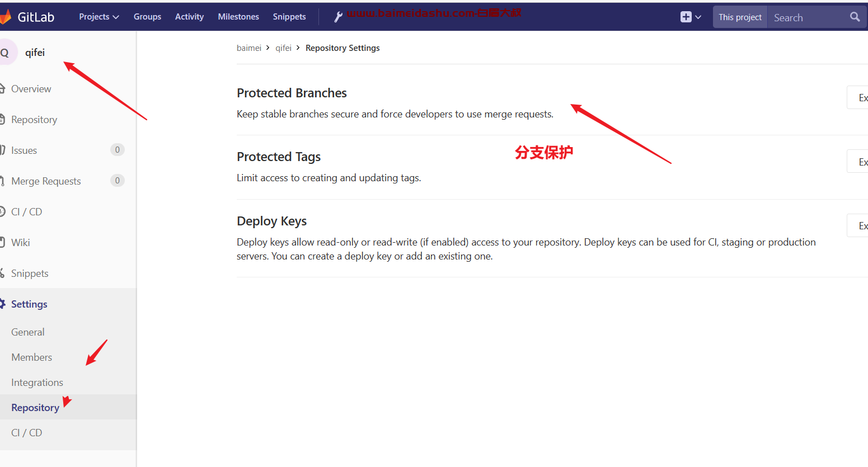Expand the Protected Tags section

point(858,162)
